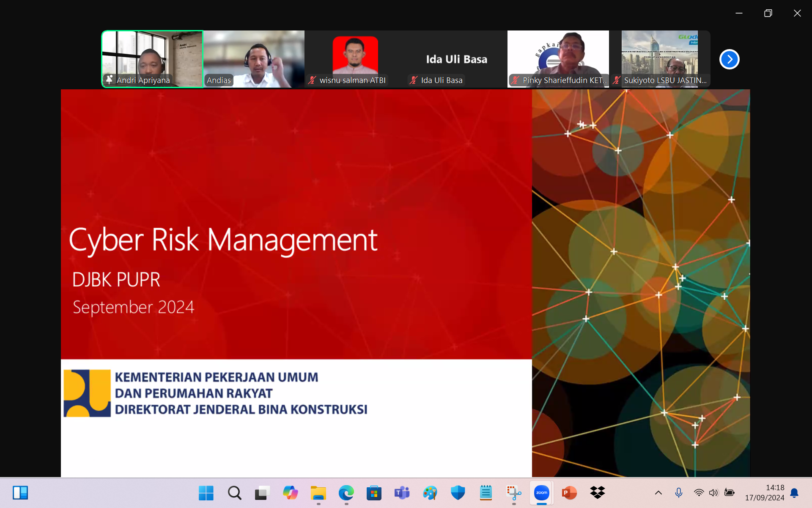The image size is (812, 508).
Task: Click the muted mic icon for Ida Uli Basa
Action: (414, 80)
